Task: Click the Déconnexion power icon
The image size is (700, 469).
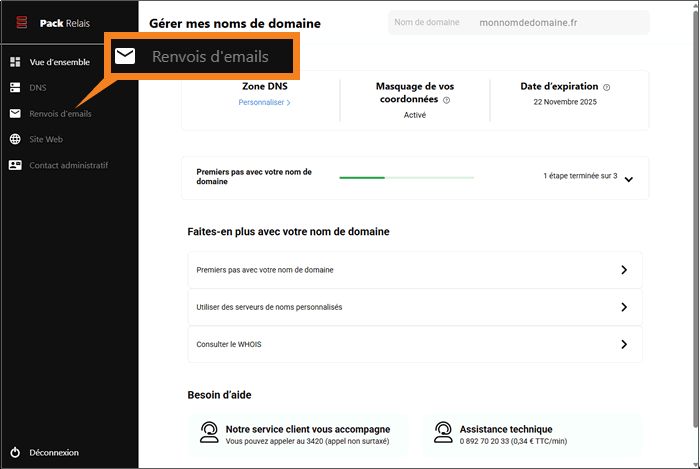Action: (15, 452)
